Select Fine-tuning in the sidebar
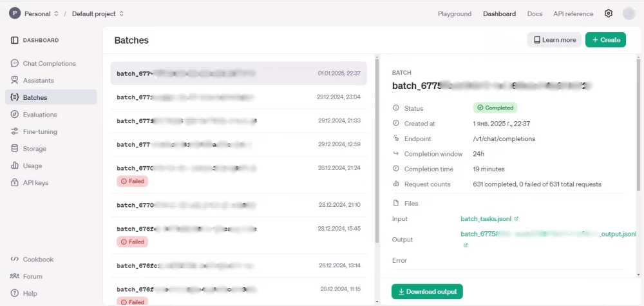This screenshot has width=644, height=306. pos(51,132)
